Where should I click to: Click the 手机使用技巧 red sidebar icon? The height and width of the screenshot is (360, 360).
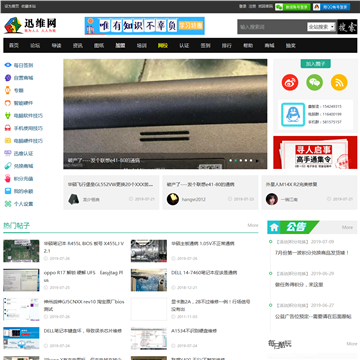[8, 128]
